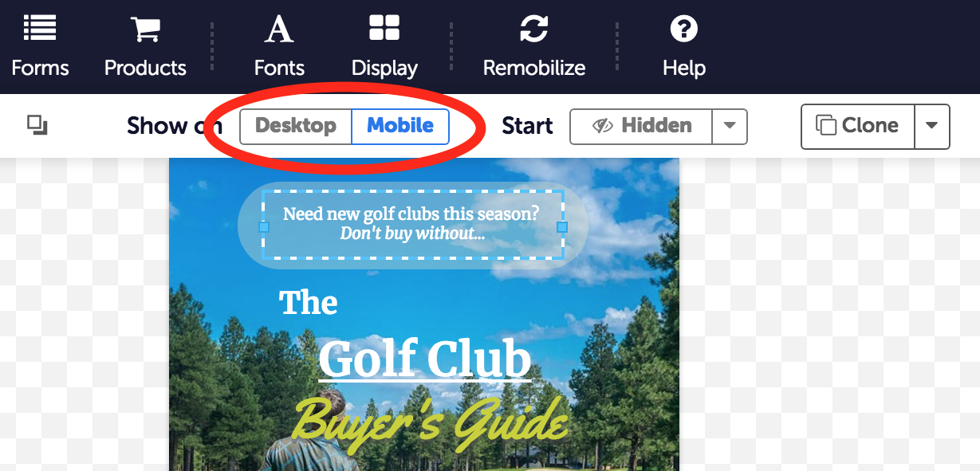Click the right resize handle of selected text box
This screenshot has height=471, width=980.
tap(561, 227)
